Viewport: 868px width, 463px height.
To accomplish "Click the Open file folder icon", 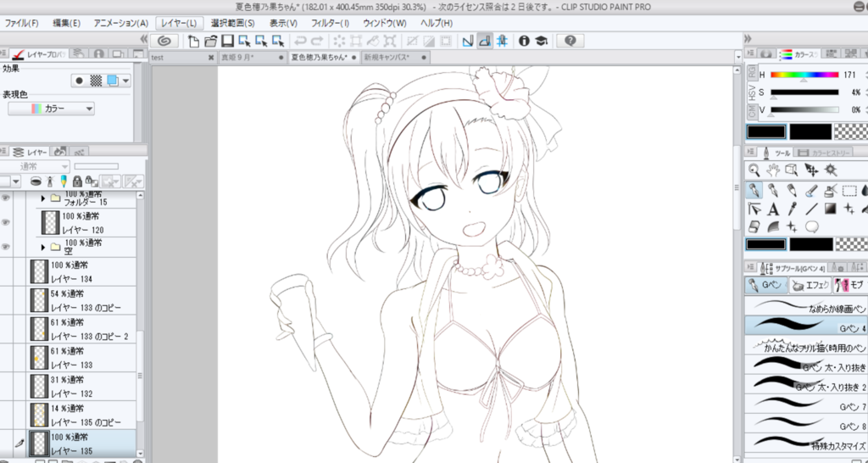I will (210, 41).
